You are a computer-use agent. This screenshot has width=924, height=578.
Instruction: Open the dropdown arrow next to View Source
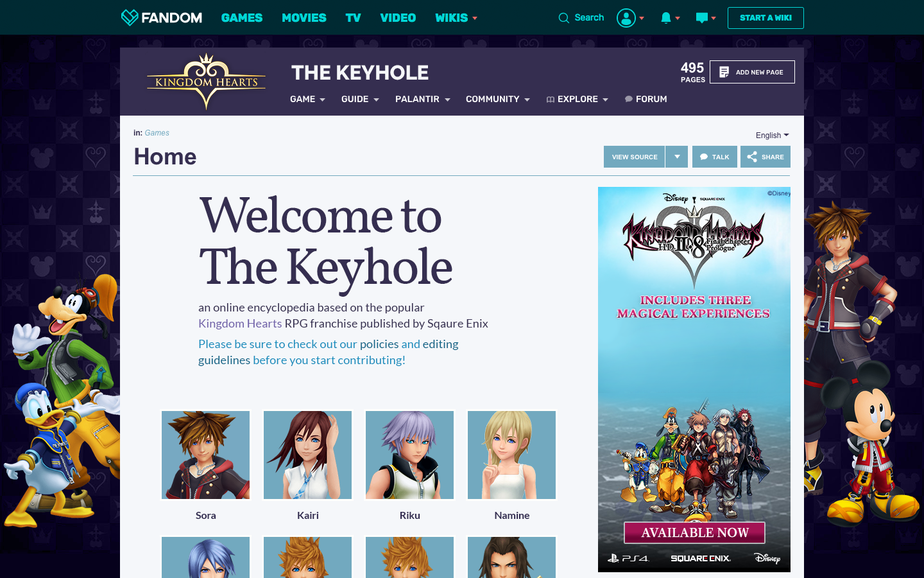[x=677, y=157]
